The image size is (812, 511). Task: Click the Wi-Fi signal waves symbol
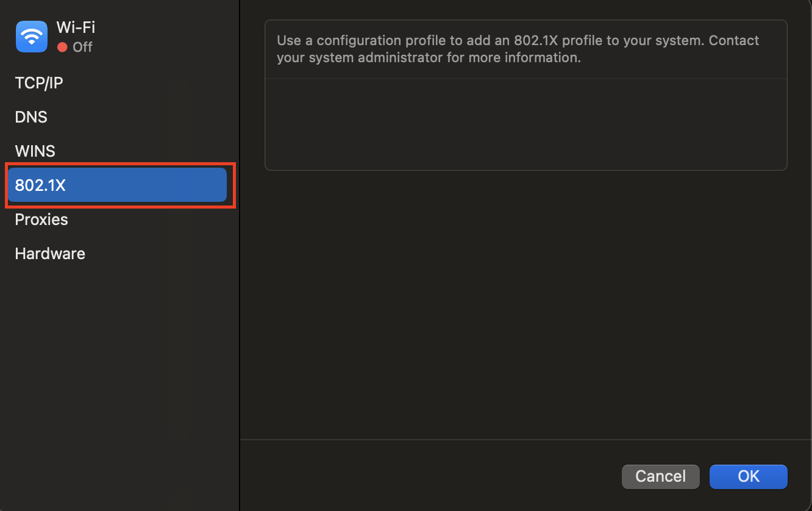tap(31, 35)
